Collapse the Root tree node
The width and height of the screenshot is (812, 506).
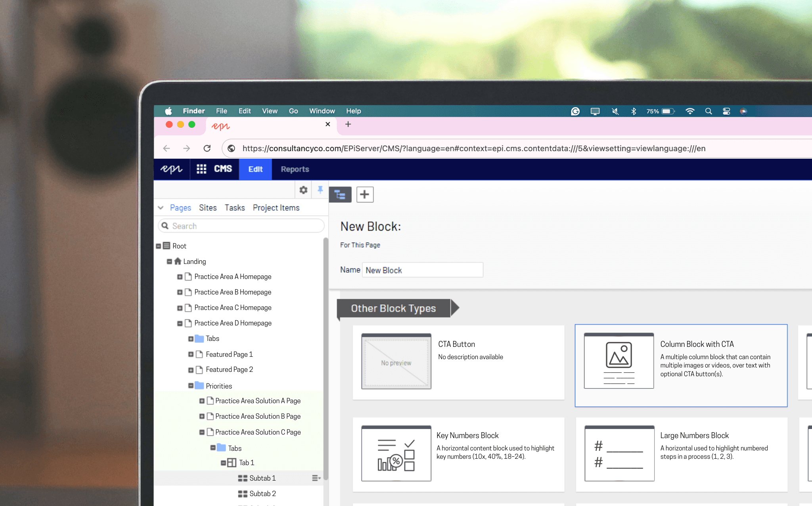pyautogui.click(x=159, y=246)
